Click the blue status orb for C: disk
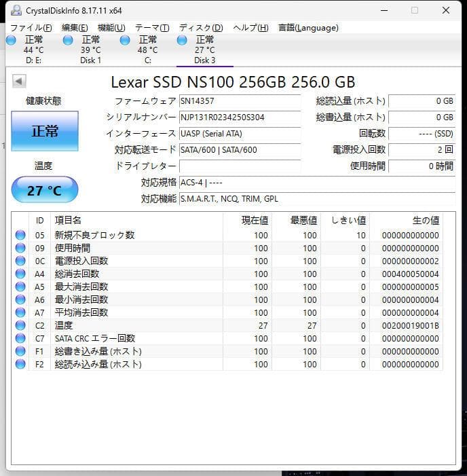This screenshot has width=467, height=476. tap(125, 40)
